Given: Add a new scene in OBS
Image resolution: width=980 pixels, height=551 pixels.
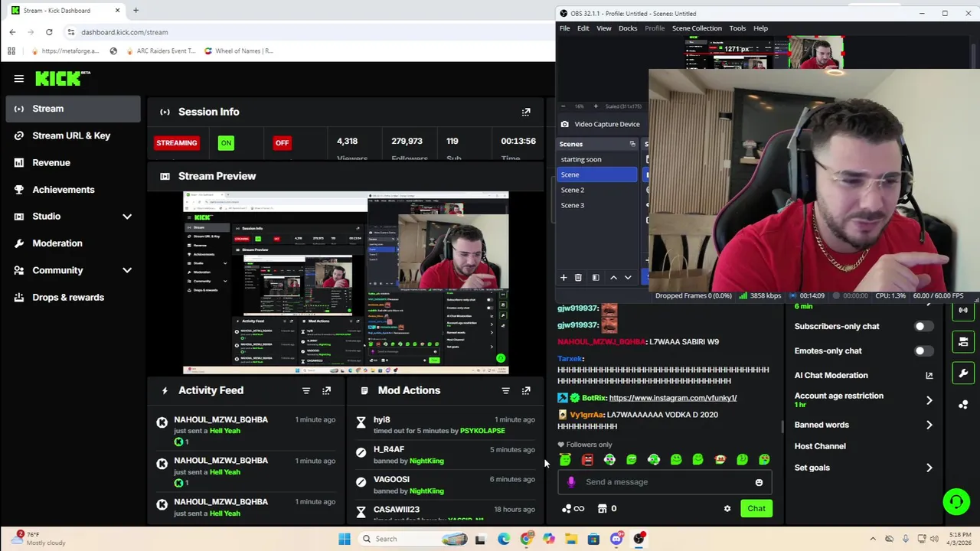Looking at the screenshot, I should 563,278.
